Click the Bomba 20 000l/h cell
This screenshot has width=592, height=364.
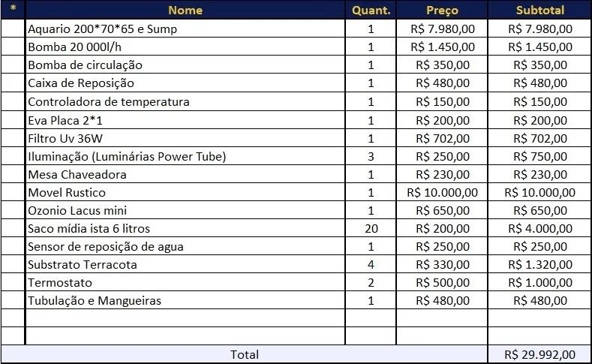click(x=185, y=47)
